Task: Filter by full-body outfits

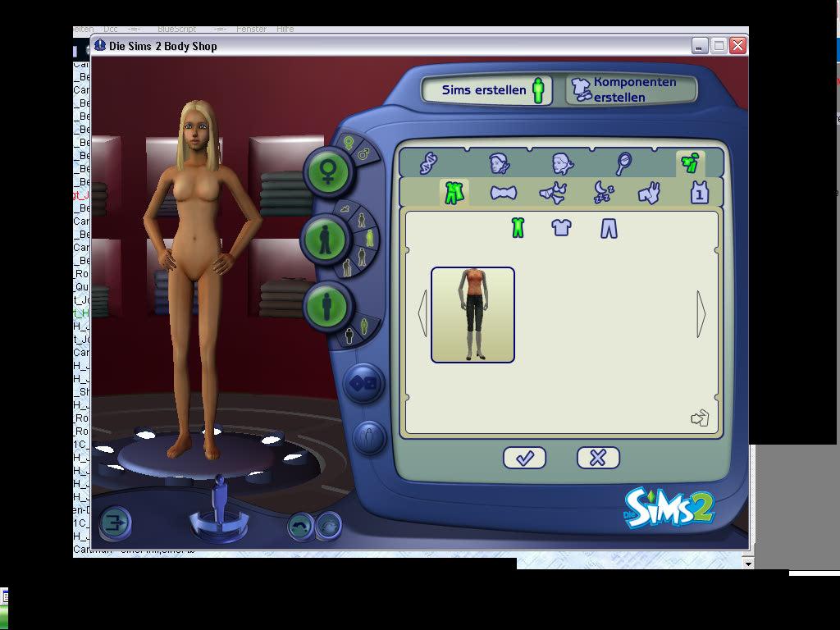Action: tap(518, 228)
